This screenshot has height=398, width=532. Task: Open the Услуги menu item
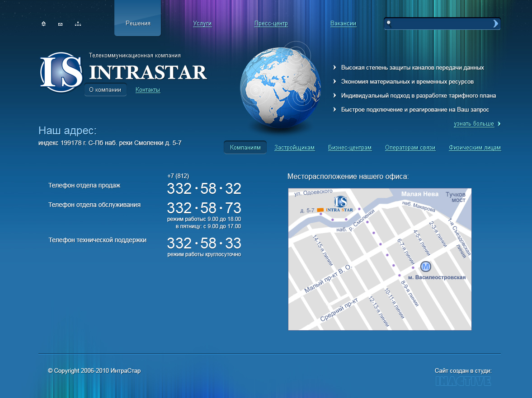202,23
